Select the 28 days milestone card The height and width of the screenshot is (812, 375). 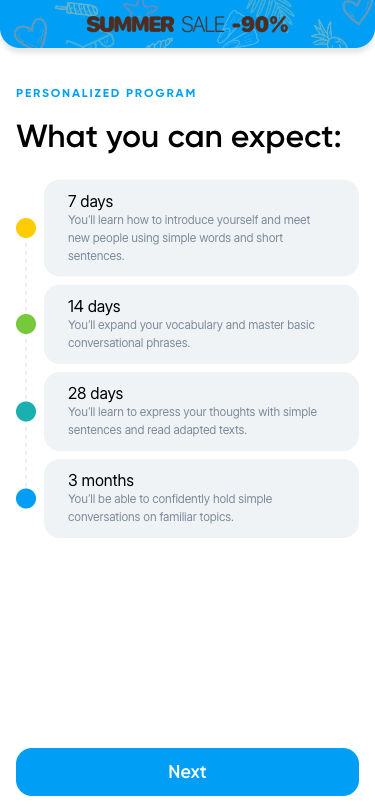201,412
